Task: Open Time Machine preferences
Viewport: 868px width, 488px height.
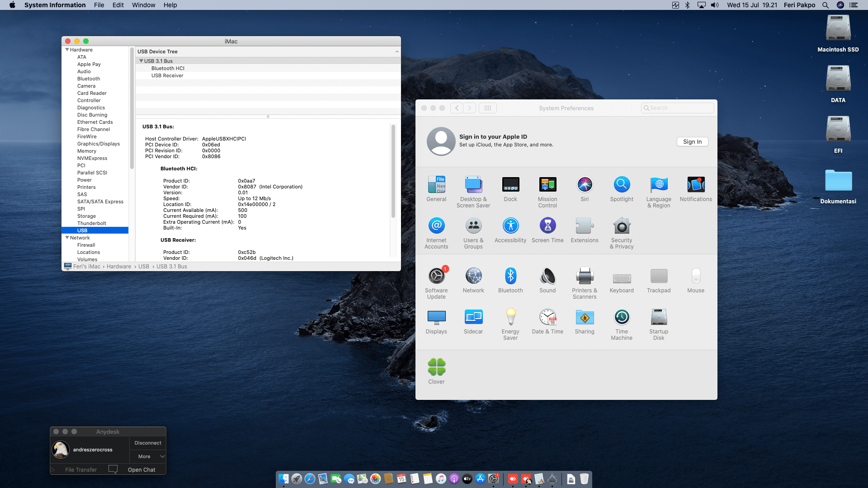Action: click(x=622, y=324)
